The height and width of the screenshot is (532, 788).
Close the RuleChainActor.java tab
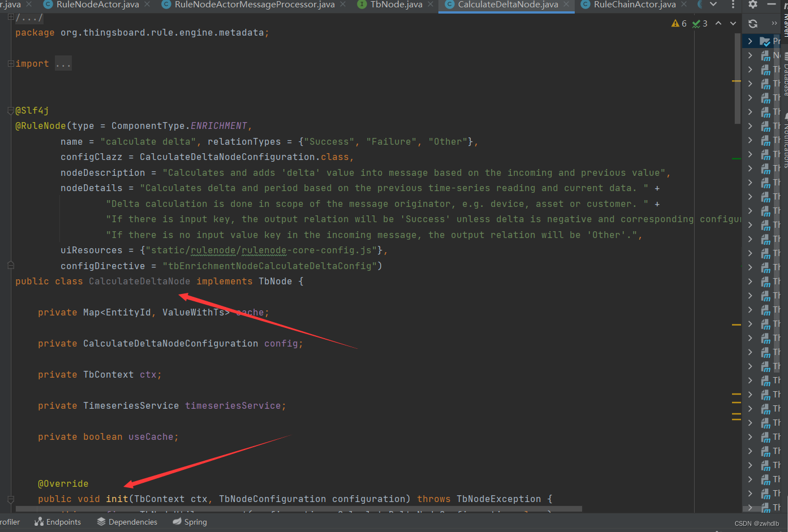(x=684, y=5)
